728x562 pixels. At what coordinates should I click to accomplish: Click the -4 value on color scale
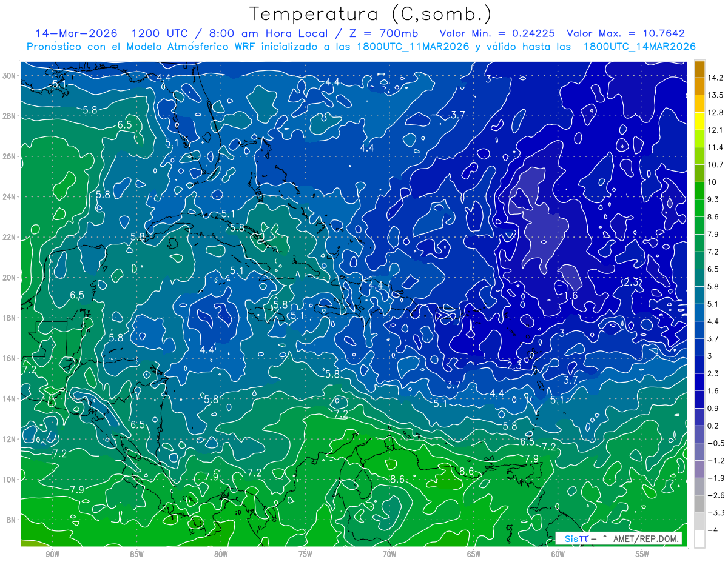713,530
